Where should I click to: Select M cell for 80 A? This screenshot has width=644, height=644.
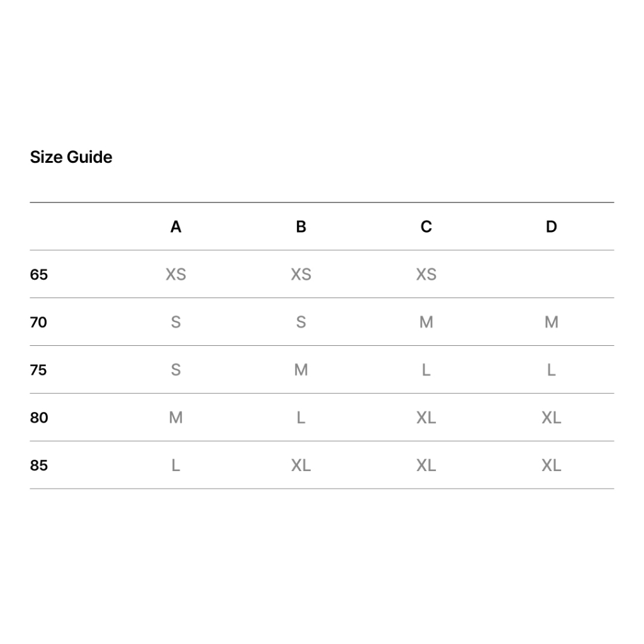pyautogui.click(x=176, y=418)
